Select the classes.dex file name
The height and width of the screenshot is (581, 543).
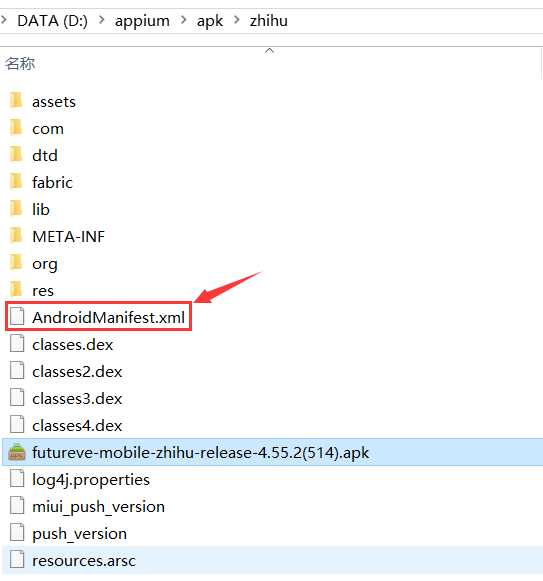[x=73, y=345]
